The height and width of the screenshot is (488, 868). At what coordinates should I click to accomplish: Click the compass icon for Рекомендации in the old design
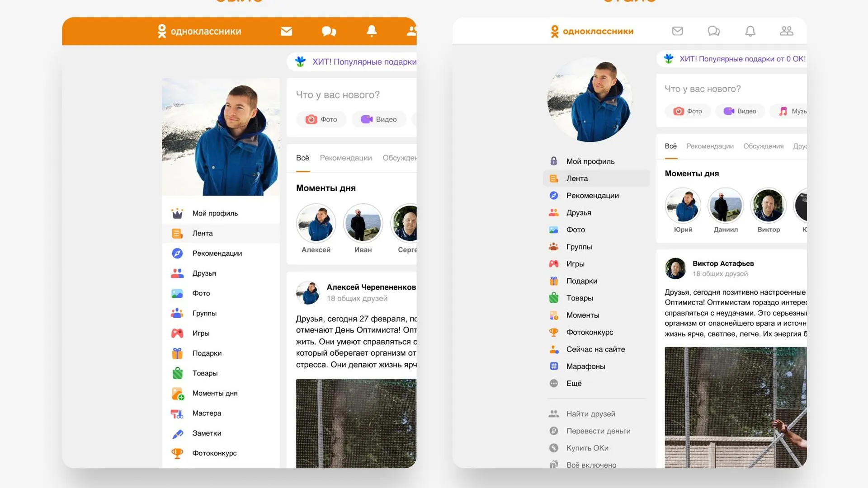pos(177,253)
